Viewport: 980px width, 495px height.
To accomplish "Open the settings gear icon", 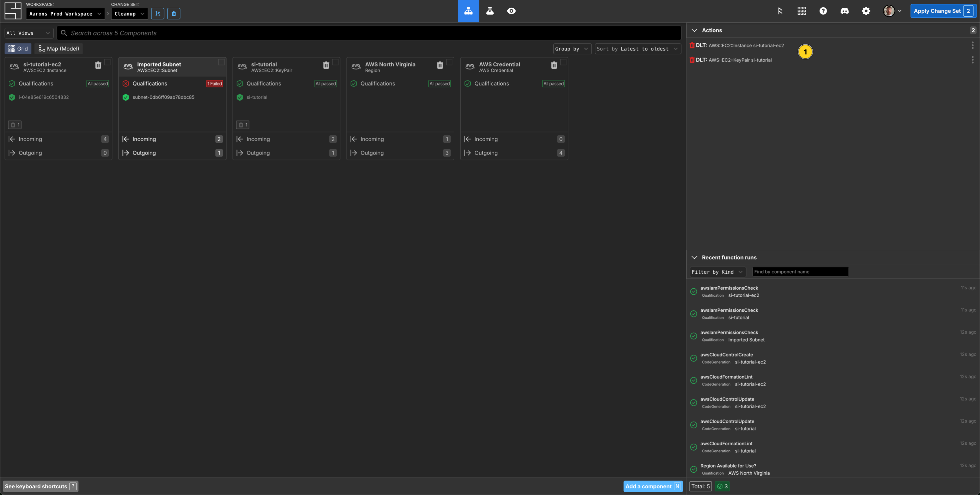I will pos(866,11).
